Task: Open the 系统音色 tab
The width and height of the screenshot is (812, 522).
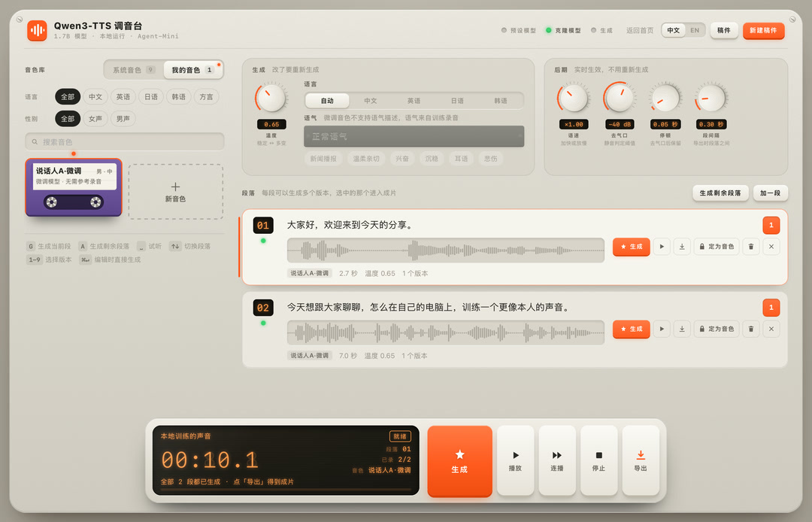Action: pyautogui.click(x=134, y=70)
